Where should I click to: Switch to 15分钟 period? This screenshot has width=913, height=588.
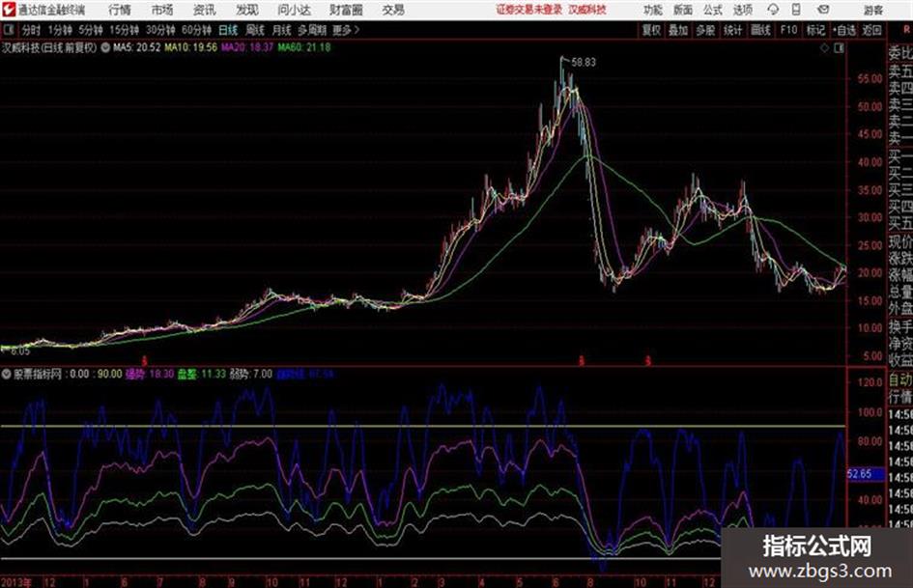pos(124,30)
